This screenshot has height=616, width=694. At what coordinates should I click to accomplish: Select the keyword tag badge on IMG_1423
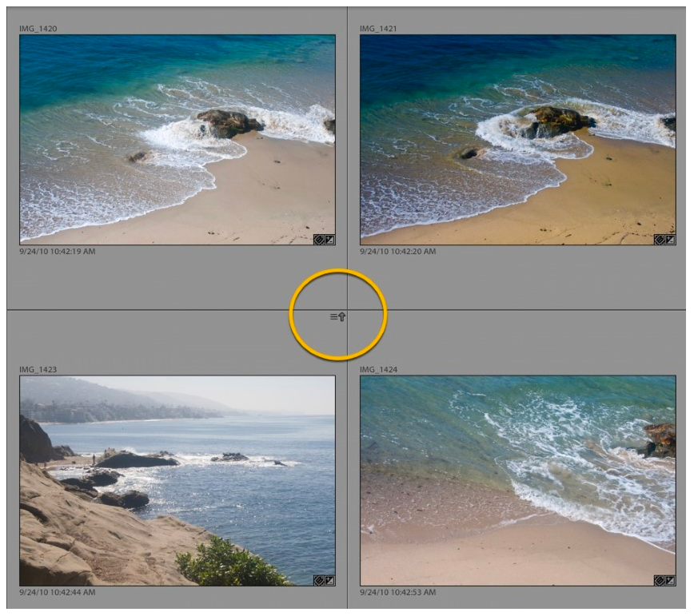tap(319, 580)
